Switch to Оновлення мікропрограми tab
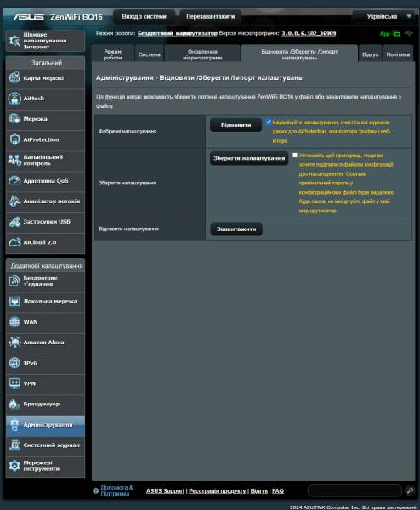This screenshot has width=420, height=510. point(202,54)
